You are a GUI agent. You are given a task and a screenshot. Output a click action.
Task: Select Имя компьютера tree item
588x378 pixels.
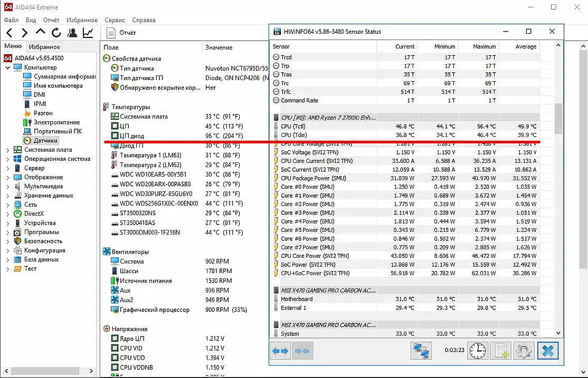(58, 86)
